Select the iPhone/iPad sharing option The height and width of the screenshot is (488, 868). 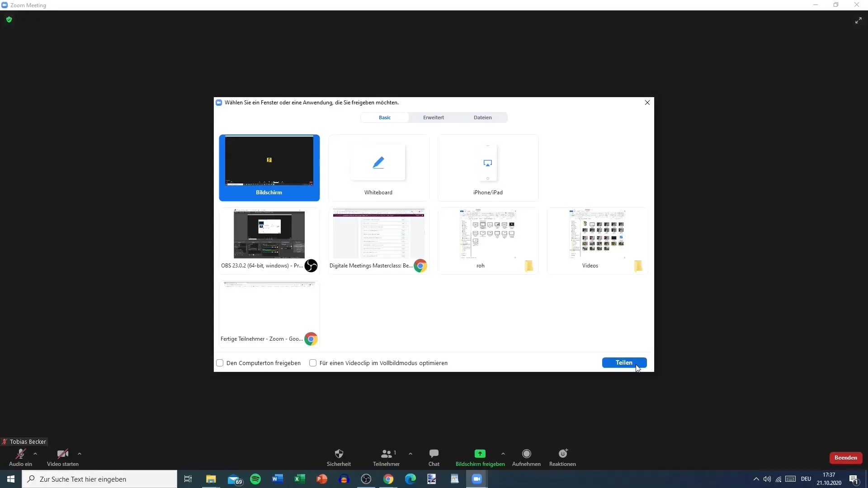[x=488, y=167]
